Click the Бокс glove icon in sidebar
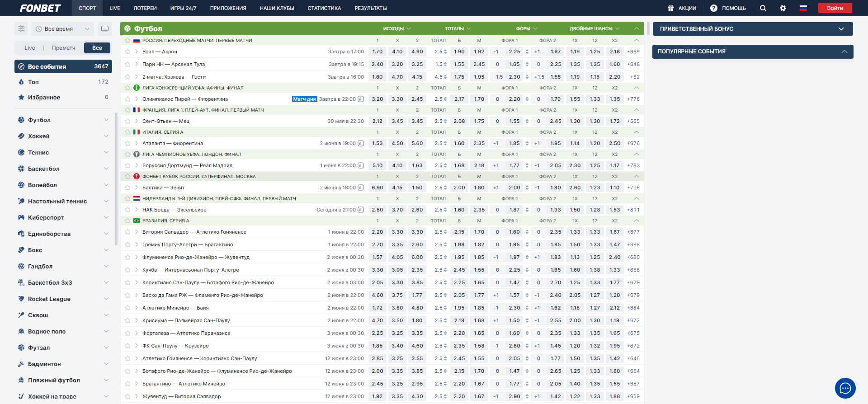 point(21,250)
